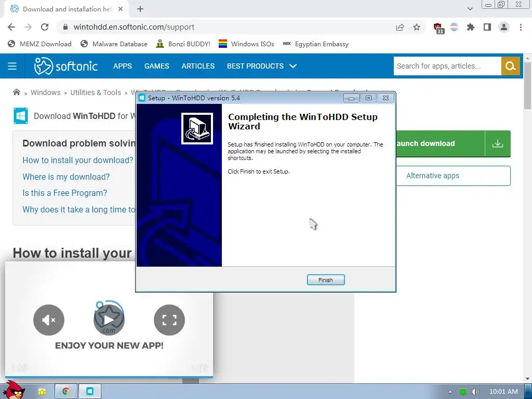Go back using Chrome's back arrow
Viewport: 532px width, 399px height.
click(11, 27)
